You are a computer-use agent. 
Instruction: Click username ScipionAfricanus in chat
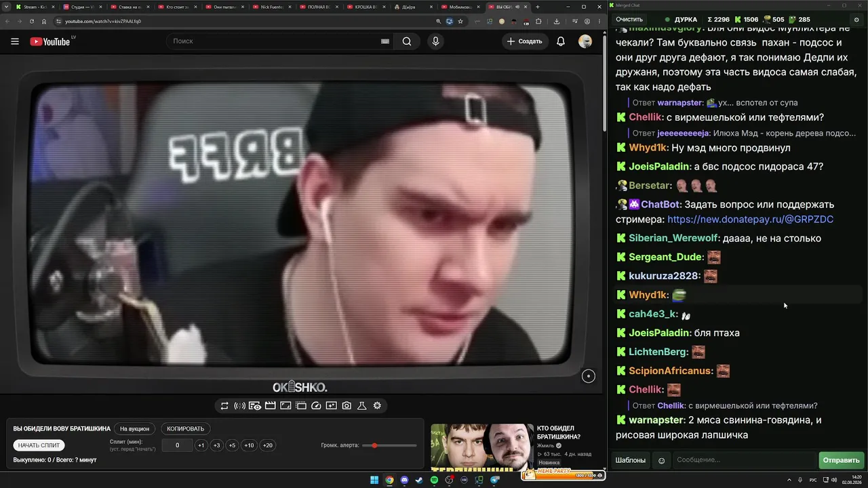coord(671,371)
